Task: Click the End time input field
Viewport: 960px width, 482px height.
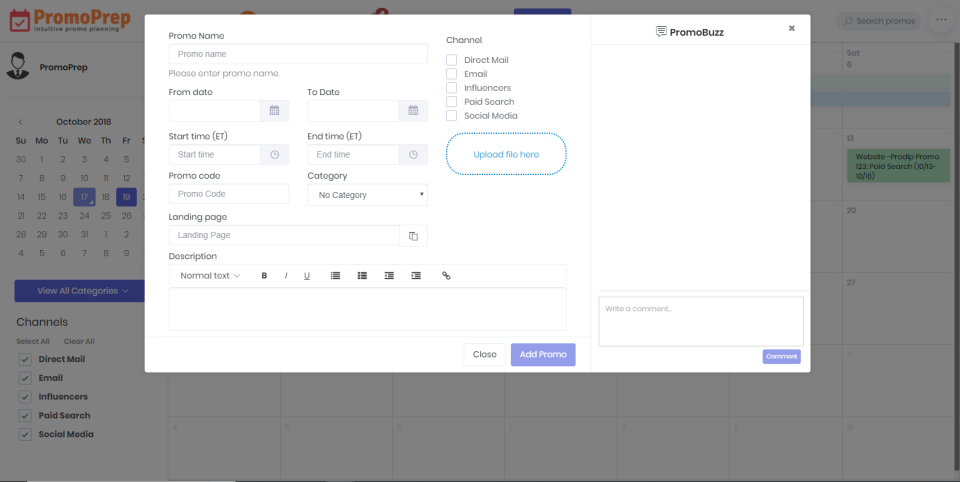Action: 353,155
